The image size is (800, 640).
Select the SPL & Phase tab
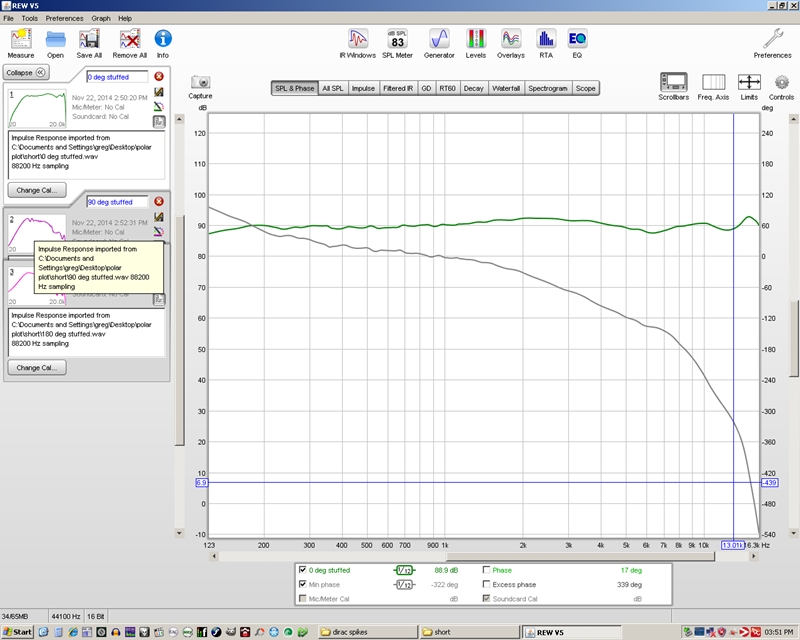[x=295, y=88]
